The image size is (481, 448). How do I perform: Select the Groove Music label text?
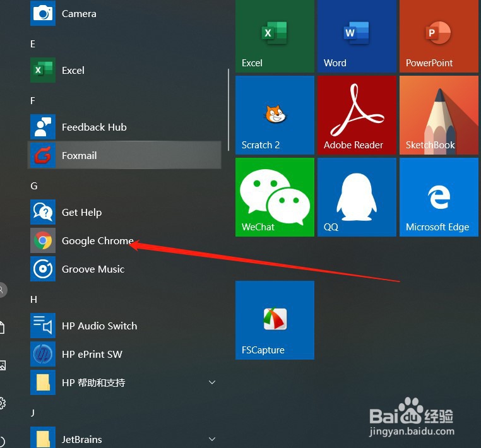coord(93,269)
